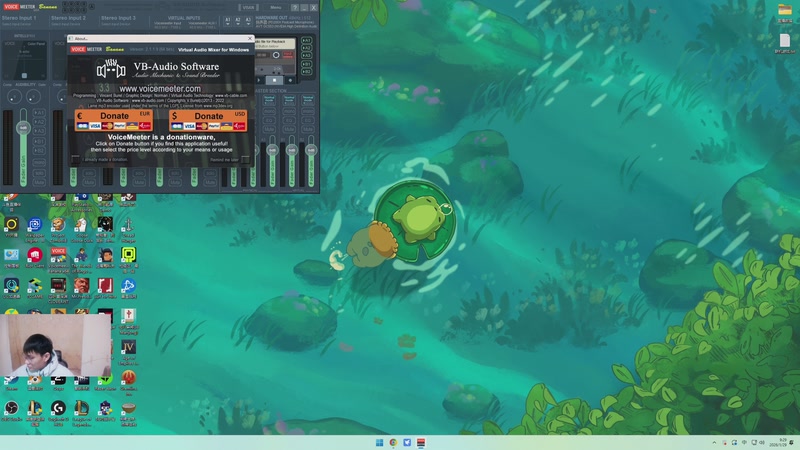Open the Logitech G HUB desktop icon

pyautogui.click(x=58, y=411)
